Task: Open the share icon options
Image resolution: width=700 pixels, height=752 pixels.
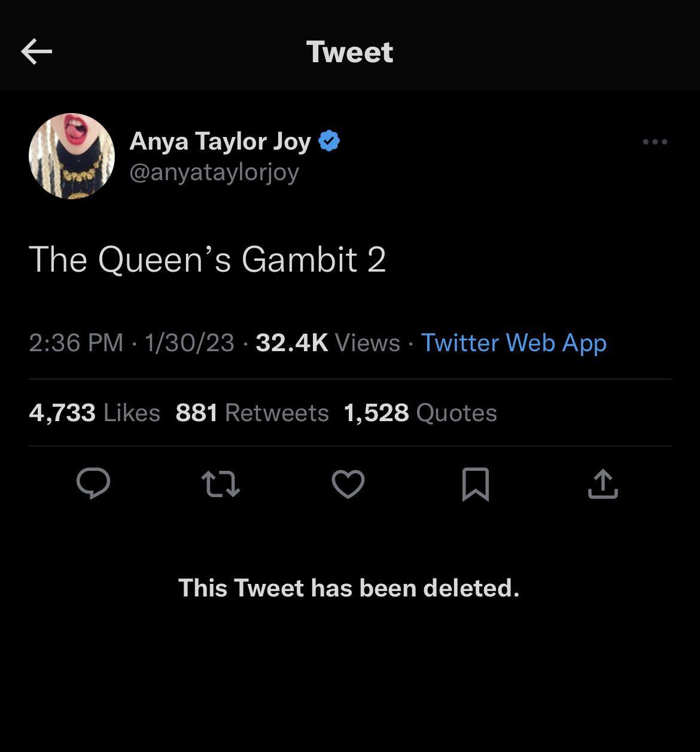Action: coord(602,484)
